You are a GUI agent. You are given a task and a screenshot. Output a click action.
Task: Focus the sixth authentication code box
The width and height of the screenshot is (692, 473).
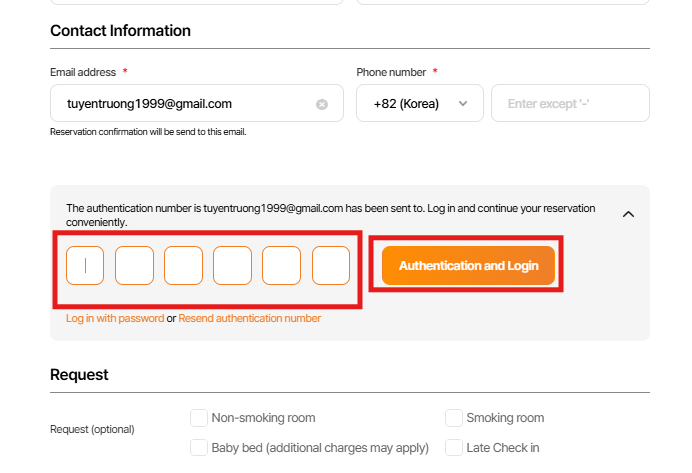click(331, 266)
